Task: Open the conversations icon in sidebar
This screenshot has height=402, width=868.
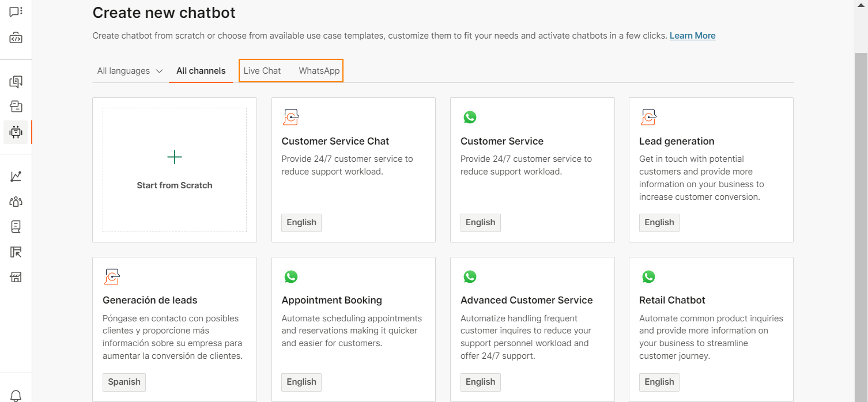Action: [x=16, y=12]
